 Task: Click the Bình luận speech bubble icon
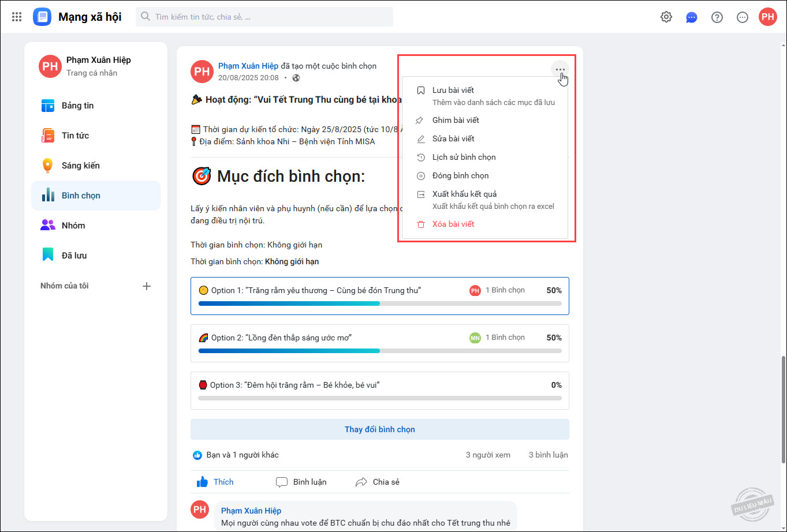pos(282,482)
